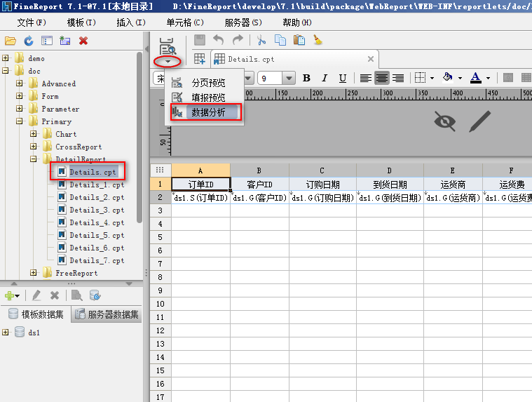Click the new folder icon in file panel
The width and height of the screenshot is (532, 402).
click(x=64, y=41)
